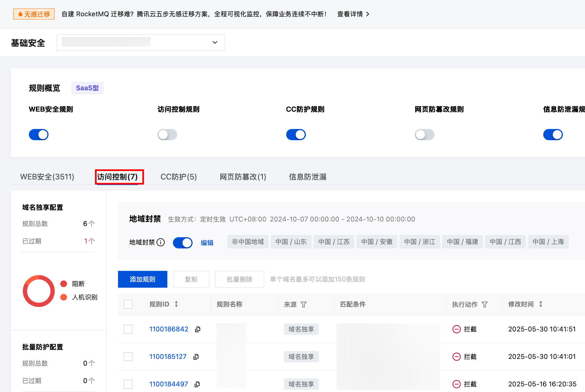Open the 执行动作 column filter

click(485, 305)
